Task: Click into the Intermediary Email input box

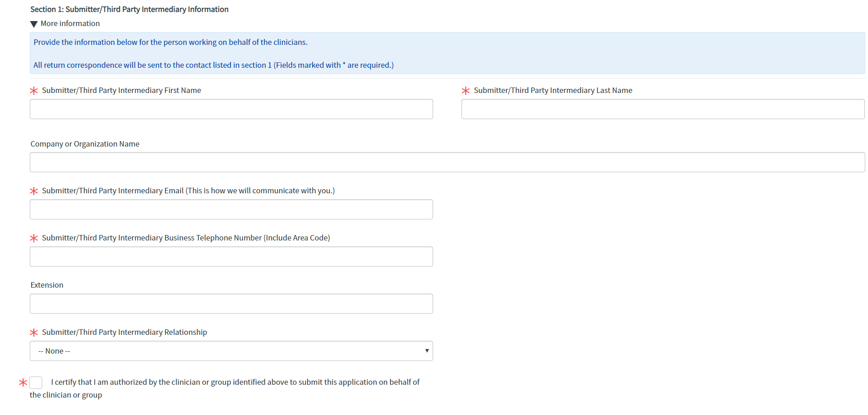Action: tap(231, 209)
